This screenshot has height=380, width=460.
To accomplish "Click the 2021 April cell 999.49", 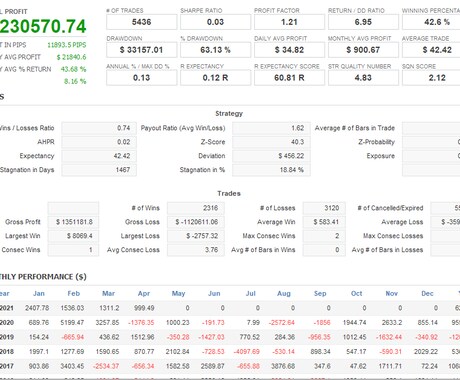I will pos(144,308).
